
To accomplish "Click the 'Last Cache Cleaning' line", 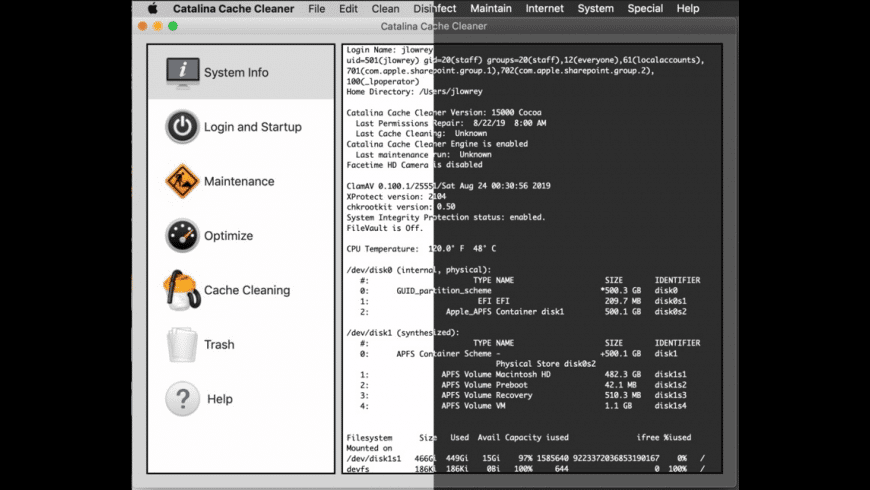I will pyautogui.click(x=421, y=134).
